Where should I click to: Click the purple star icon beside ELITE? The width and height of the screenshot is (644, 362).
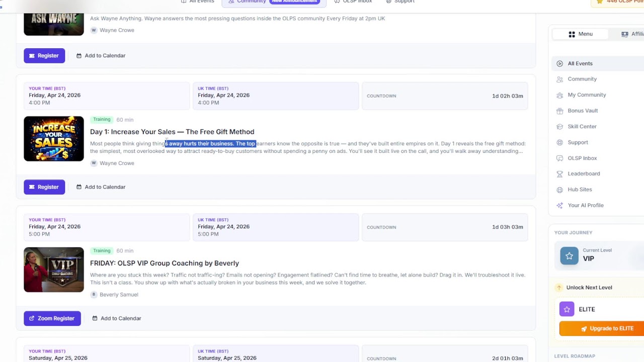click(567, 309)
